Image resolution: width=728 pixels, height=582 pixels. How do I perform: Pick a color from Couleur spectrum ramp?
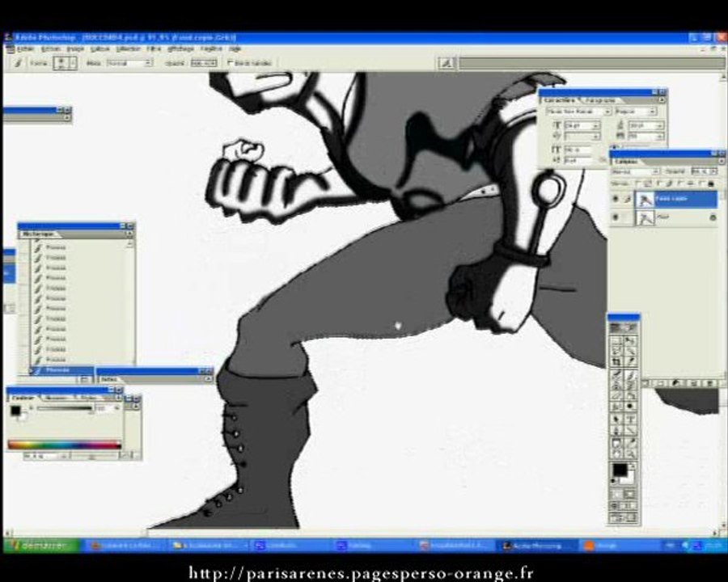tap(65, 445)
